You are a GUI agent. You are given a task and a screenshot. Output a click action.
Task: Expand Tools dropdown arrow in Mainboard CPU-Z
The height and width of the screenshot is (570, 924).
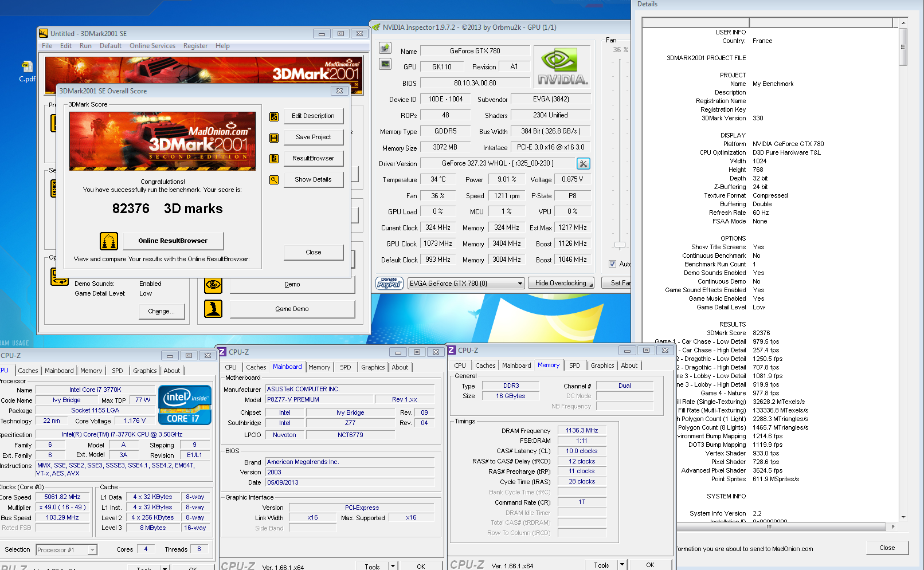[x=393, y=566]
